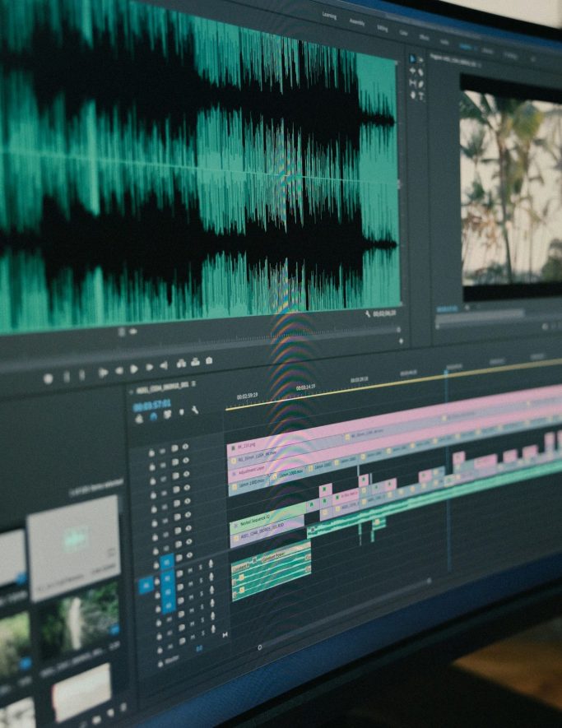
Task: Toggle the eye of the bottom video track
Action: (189, 554)
